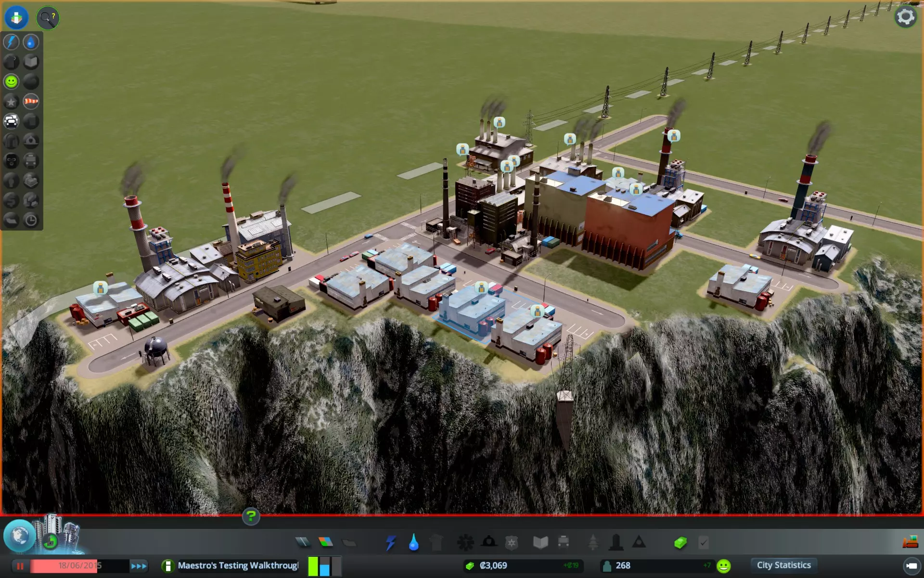Toggle the Happiness info view overlay

[x=12, y=81]
